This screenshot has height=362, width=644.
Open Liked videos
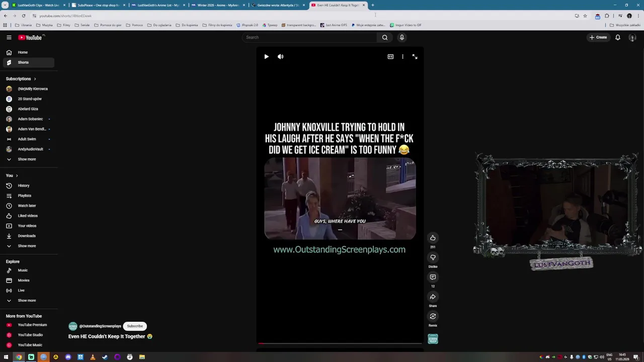[28, 216]
